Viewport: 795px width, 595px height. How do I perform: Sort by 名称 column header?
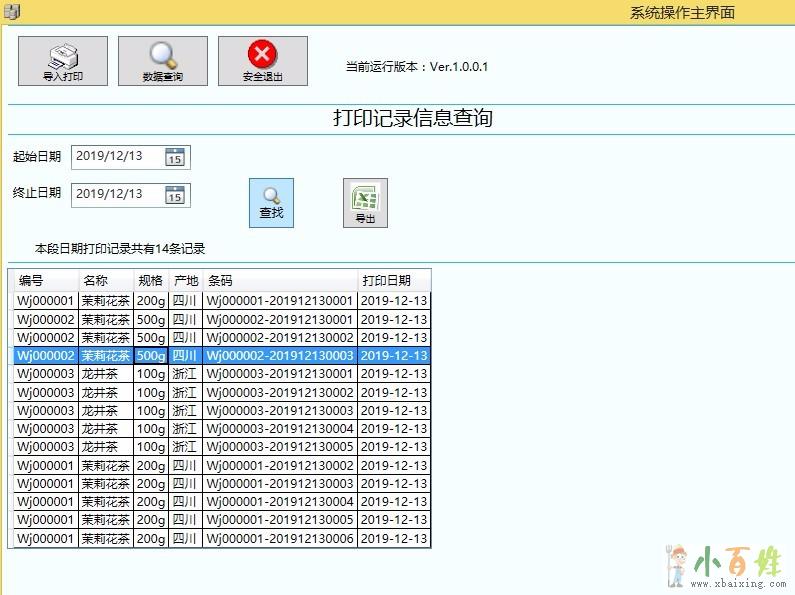tap(105, 281)
